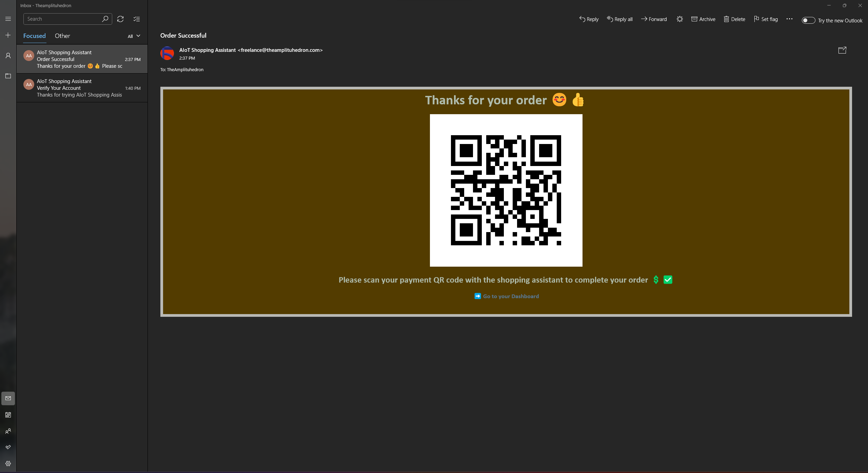Open message in new window icon
The width and height of the screenshot is (868, 473).
coord(842,50)
